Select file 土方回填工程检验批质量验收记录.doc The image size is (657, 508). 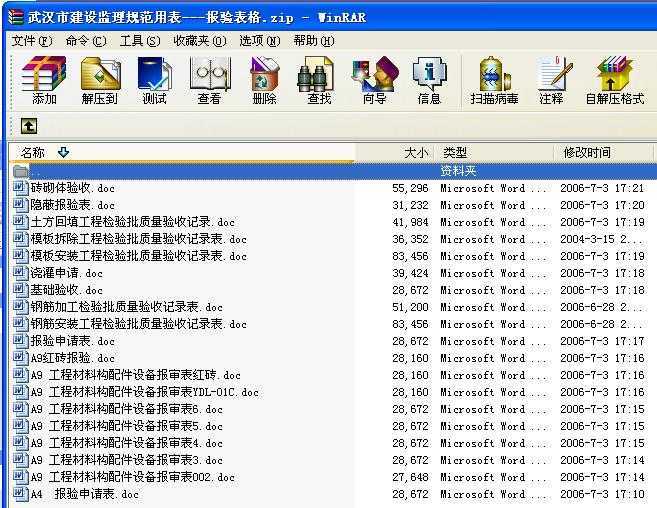pos(132,222)
